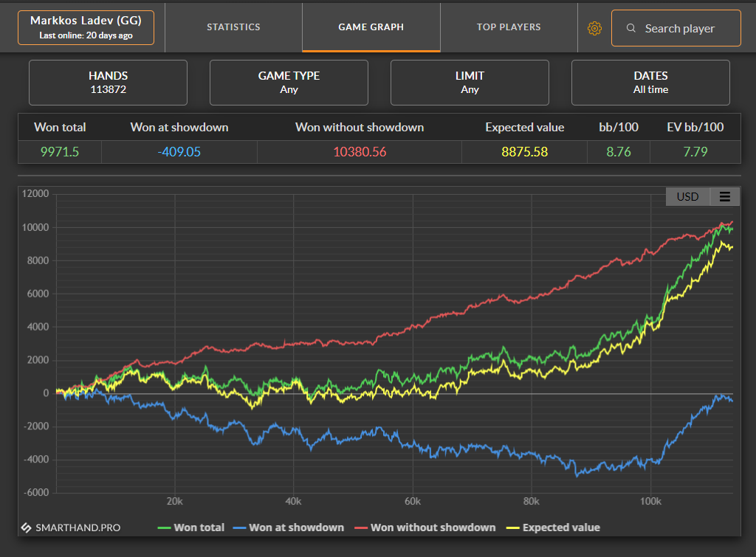756x557 pixels.
Task: Click the SmartHand.pro logo icon
Action: 26,527
